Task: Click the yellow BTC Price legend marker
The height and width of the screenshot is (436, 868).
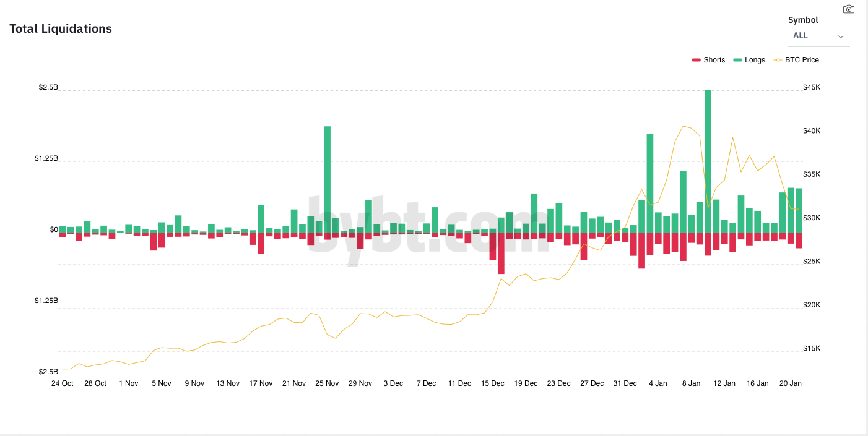Action: pos(778,60)
